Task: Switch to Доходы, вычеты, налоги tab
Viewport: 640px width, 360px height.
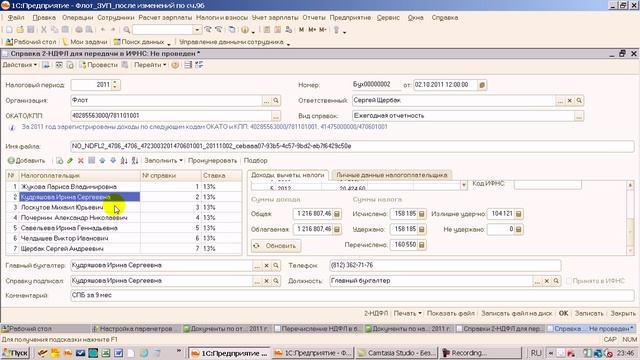Action: pos(288,175)
